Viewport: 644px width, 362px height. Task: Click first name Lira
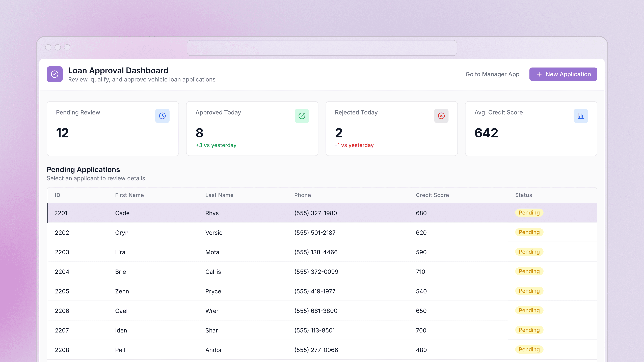(120, 252)
